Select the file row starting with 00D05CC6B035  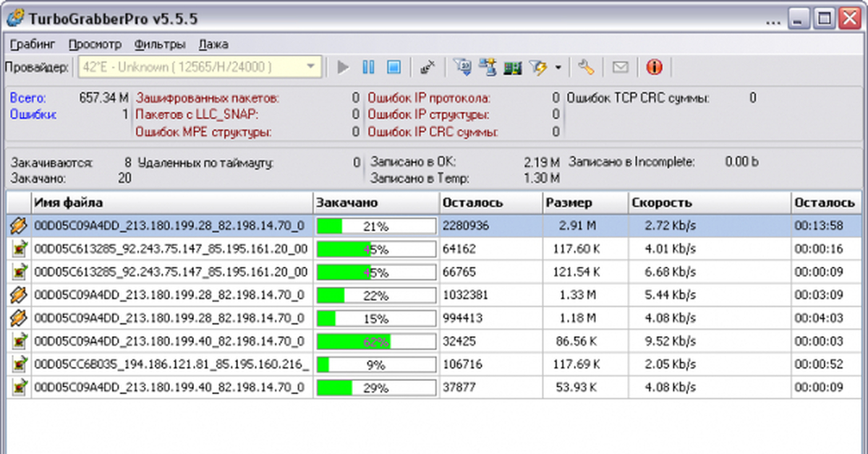click(x=171, y=365)
